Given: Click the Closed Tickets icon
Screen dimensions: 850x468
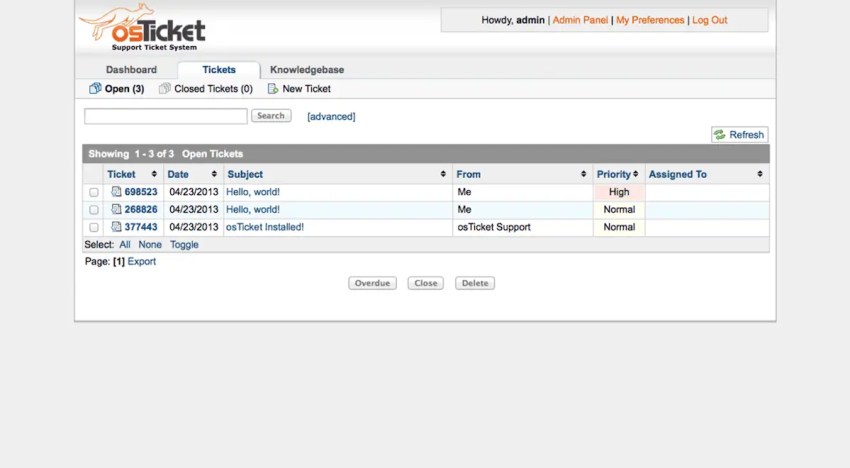Looking at the screenshot, I should tap(165, 88).
